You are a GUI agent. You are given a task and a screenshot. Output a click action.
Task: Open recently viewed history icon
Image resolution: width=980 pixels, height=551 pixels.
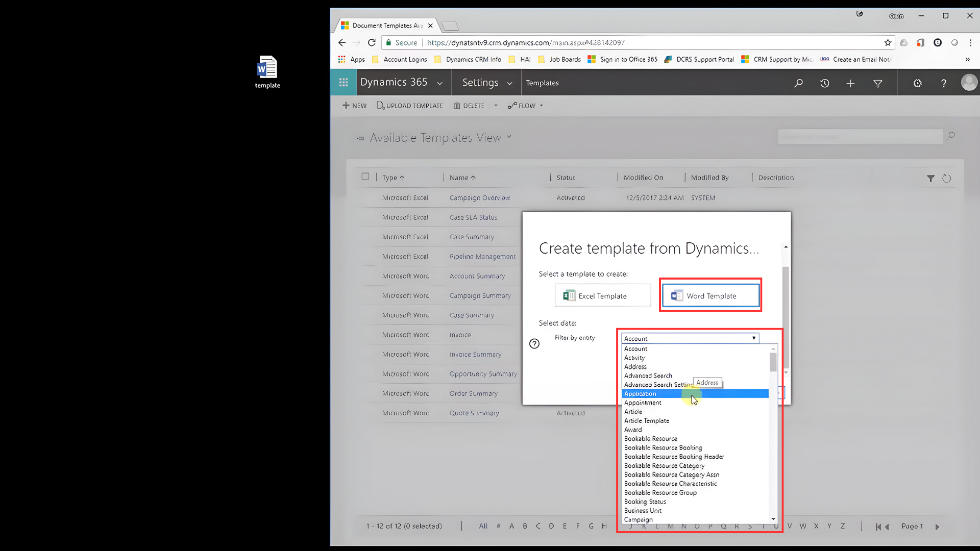[x=824, y=83]
